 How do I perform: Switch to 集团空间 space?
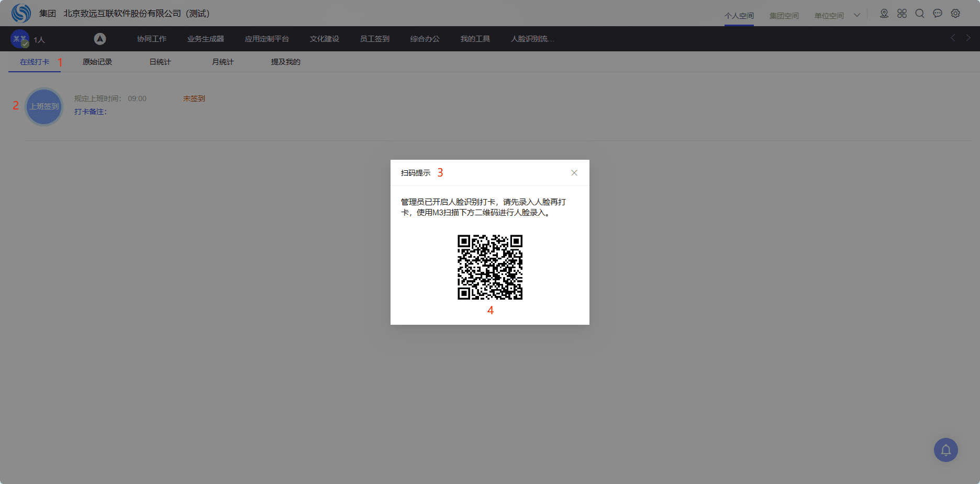(784, 16)
